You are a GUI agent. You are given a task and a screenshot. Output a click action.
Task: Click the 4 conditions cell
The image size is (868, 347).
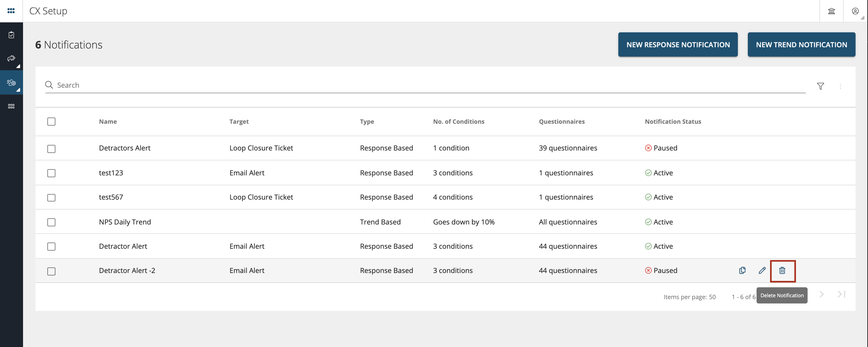[x=453, y=197]
